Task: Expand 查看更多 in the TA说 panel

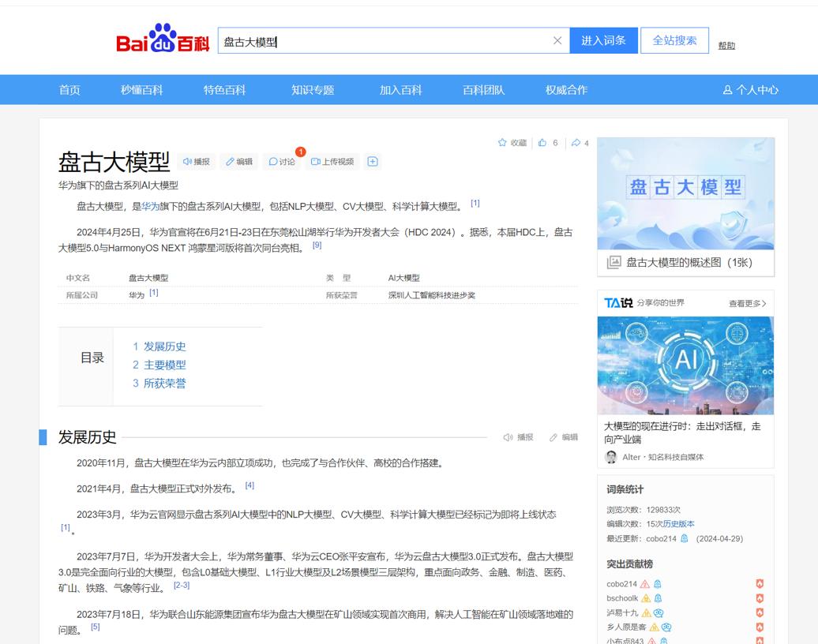Action: (x=747, y=304)
